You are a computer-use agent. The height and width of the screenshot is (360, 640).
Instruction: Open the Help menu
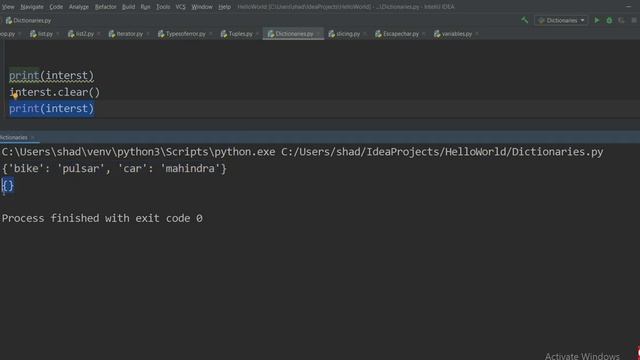(x=224, y=7)
